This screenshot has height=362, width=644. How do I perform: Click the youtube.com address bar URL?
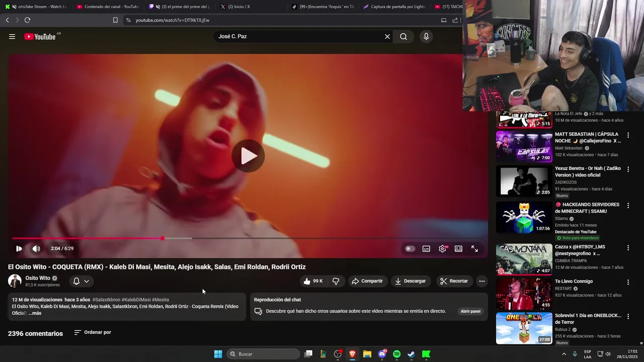[172, 20]
